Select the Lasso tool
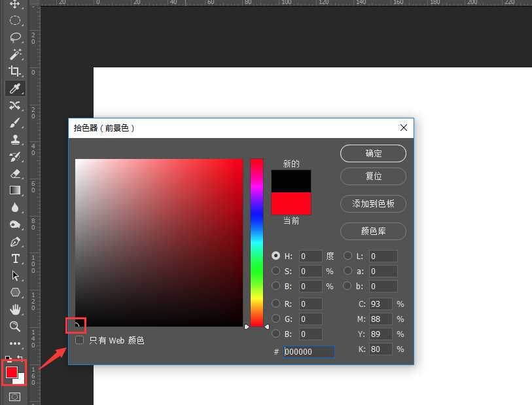Image resolution: width=532 pixels, height=405 pixels. coord(16,37)
